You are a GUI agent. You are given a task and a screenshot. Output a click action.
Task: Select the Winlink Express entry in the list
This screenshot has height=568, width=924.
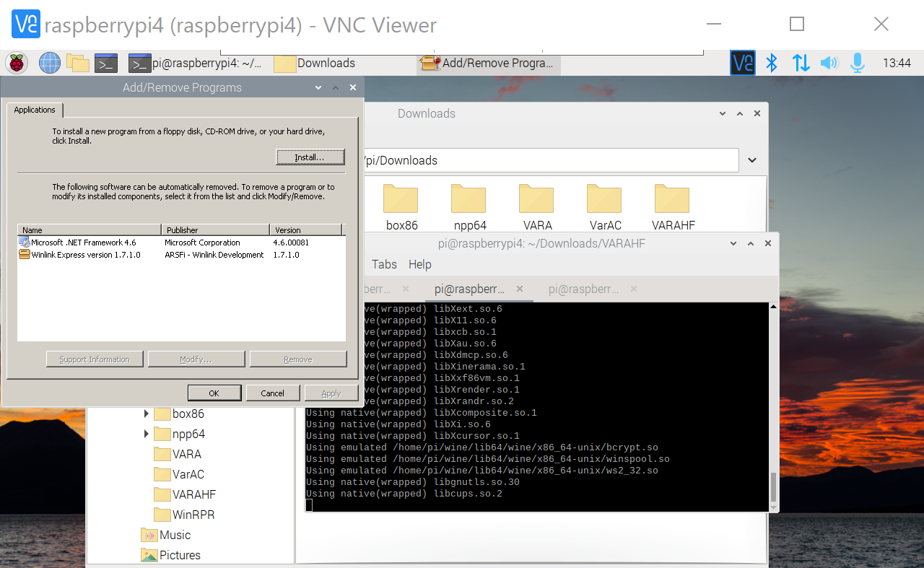click(88, 254)
